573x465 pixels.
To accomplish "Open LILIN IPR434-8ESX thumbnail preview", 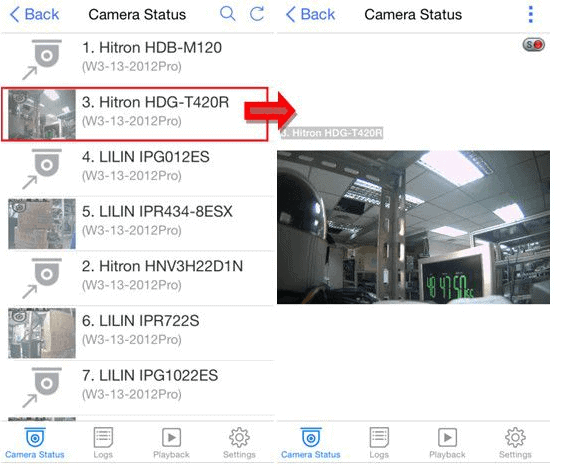I will click(42, 224).
